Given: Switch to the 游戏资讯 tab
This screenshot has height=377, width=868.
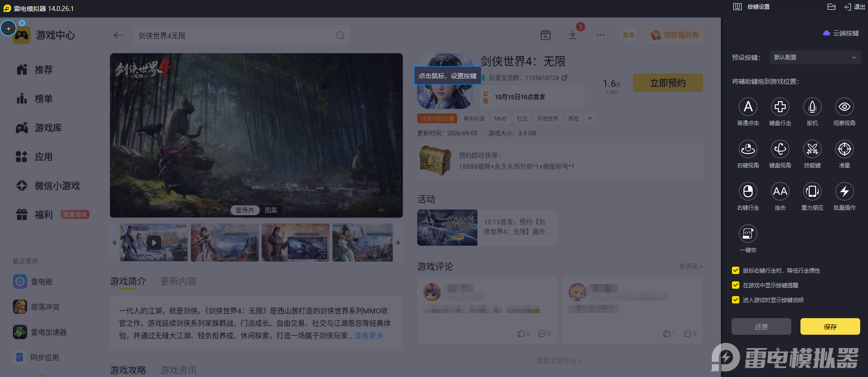Looking at the screenshot, I should click(x=178, y=370).
